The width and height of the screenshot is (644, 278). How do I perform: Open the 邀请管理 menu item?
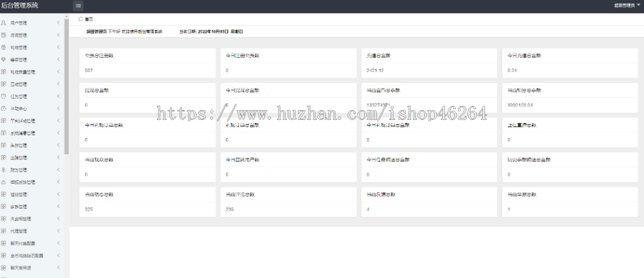[x=31, y=194]
